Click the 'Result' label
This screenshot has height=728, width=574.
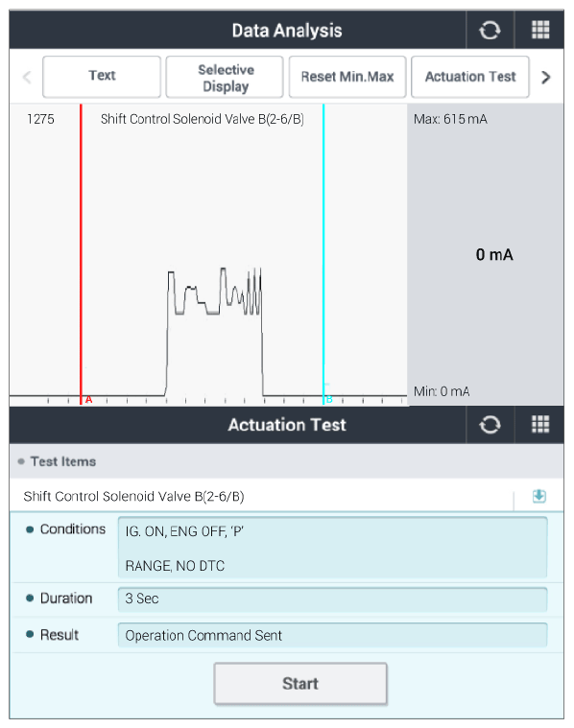[x=59, y=635]
